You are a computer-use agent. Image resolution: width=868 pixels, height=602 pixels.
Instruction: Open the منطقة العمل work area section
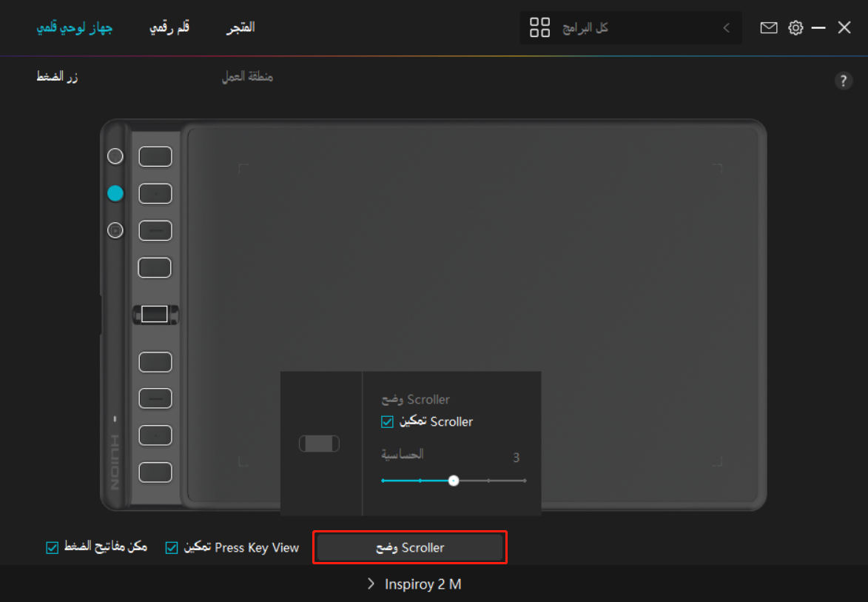pyautogui.click(x=247, y=77)
